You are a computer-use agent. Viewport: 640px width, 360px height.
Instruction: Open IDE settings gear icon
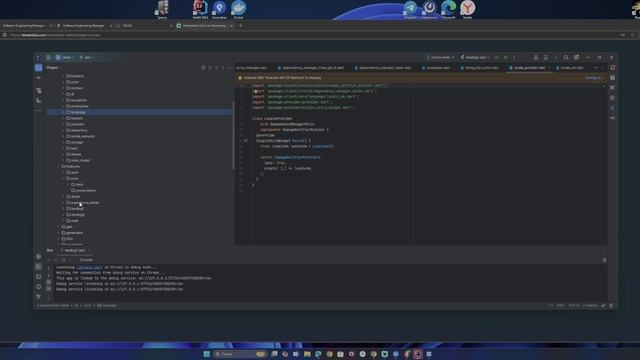576,58
